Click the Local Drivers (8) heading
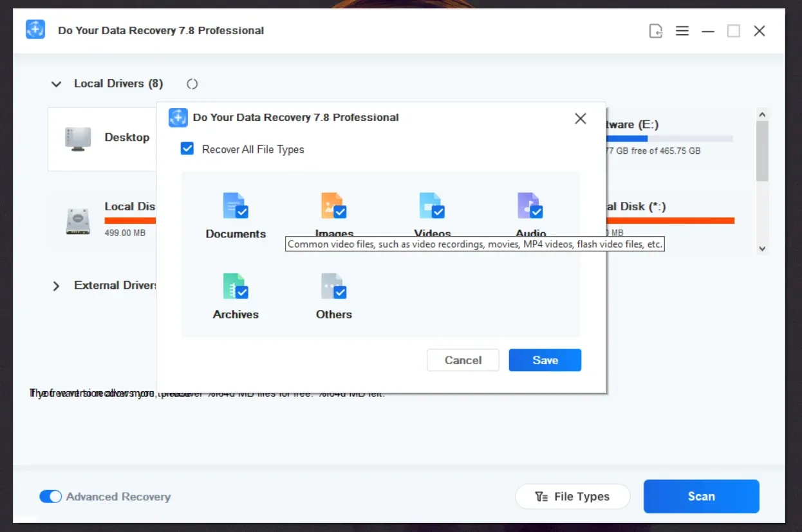The height and width of the screenshot is (532, 802). click(118, 84)
